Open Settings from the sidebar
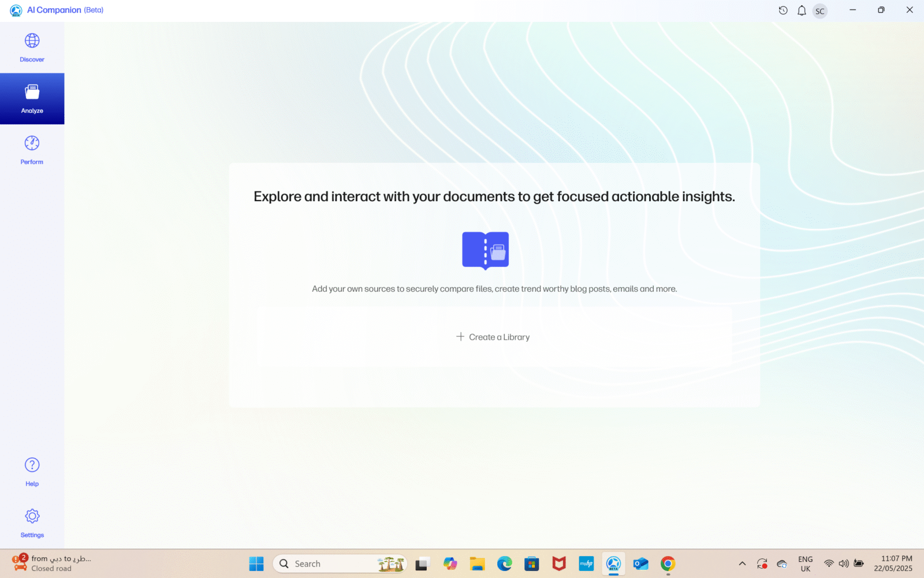This screenshot has width=924, height=578. tap(32, 523)
